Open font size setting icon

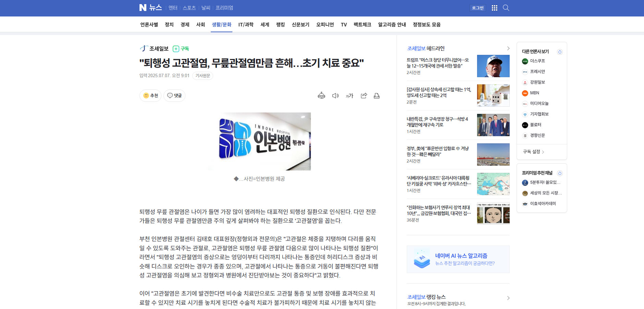[x=349, y=96]
